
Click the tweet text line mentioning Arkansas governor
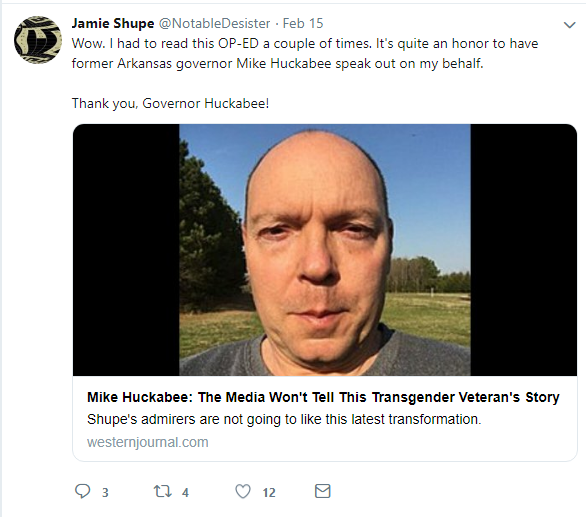[278, 64]
